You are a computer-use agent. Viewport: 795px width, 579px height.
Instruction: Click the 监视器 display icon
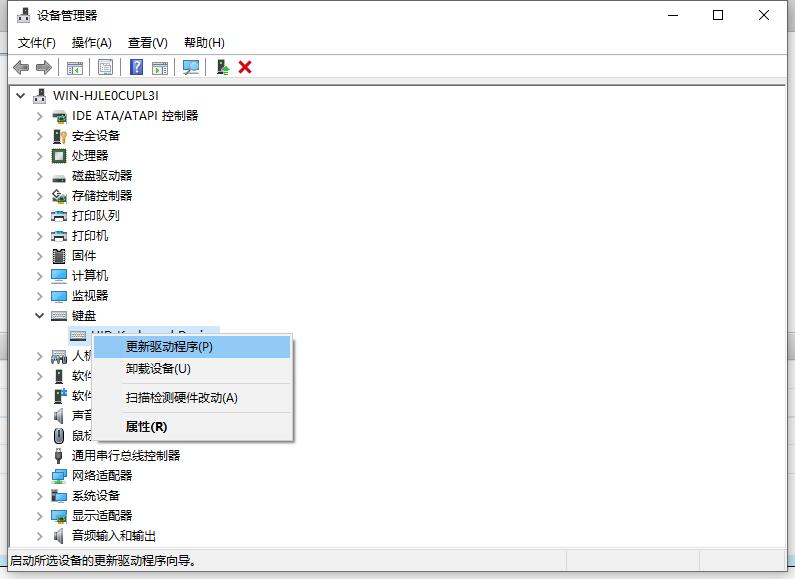(x=59, y=296)
